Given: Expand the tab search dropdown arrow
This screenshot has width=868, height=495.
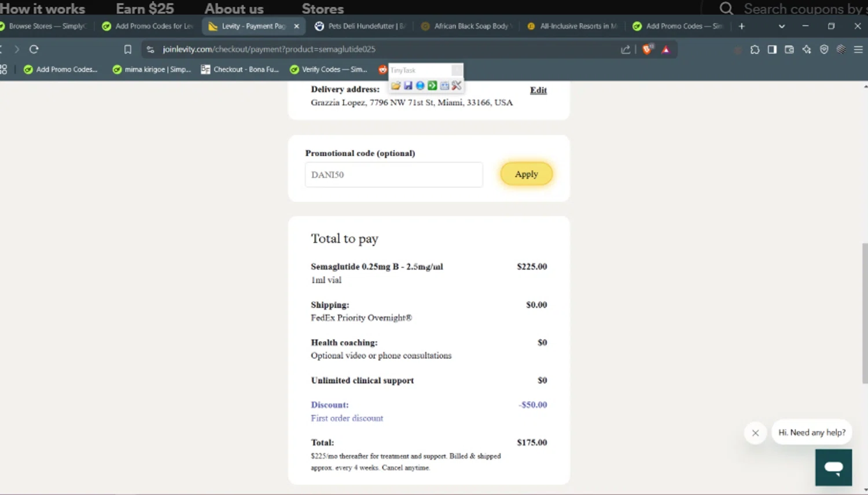Looking at the screenshot, I should pyautogui.click(x=782, y=26).
